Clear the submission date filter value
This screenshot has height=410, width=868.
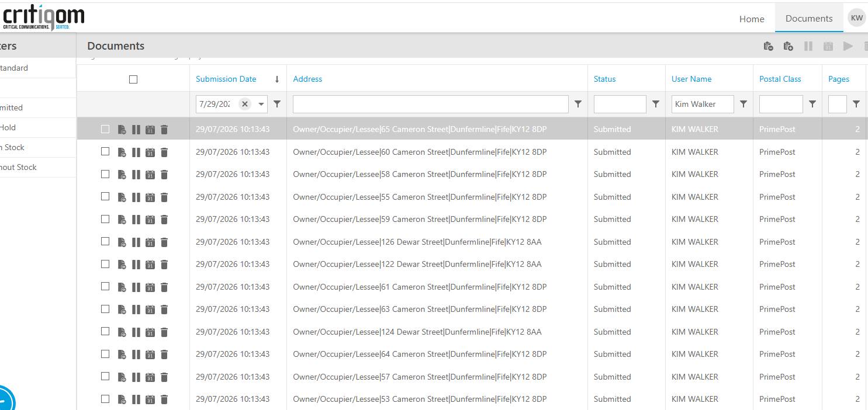pos(245,104)
